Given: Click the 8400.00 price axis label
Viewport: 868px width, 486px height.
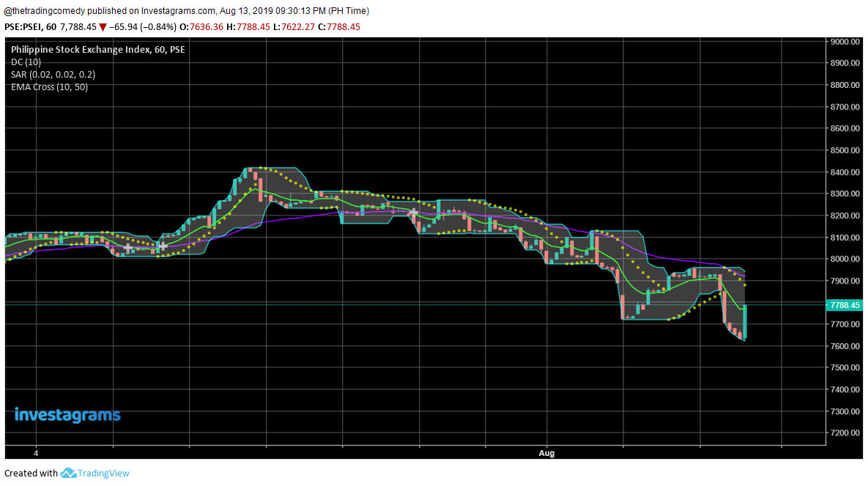Looking at the screenshot, I should click(845, 172).
